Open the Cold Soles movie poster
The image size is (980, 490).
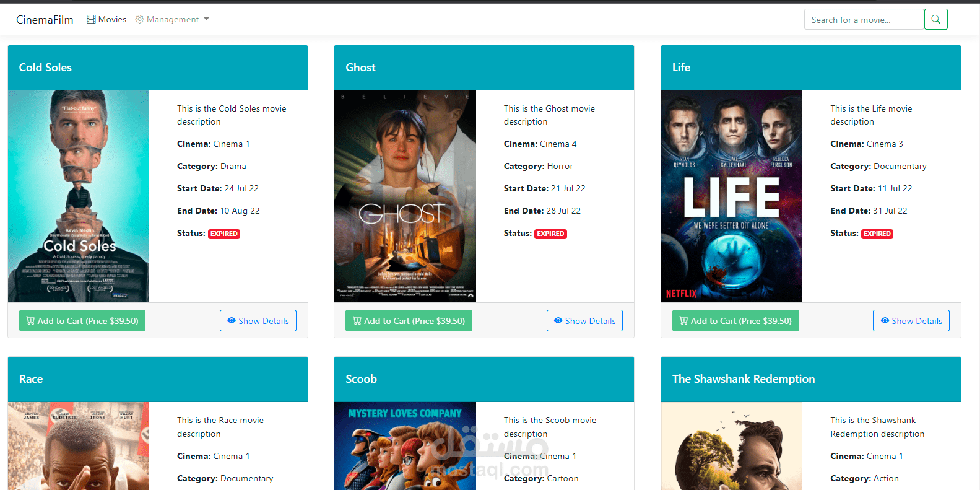point(79,196)
